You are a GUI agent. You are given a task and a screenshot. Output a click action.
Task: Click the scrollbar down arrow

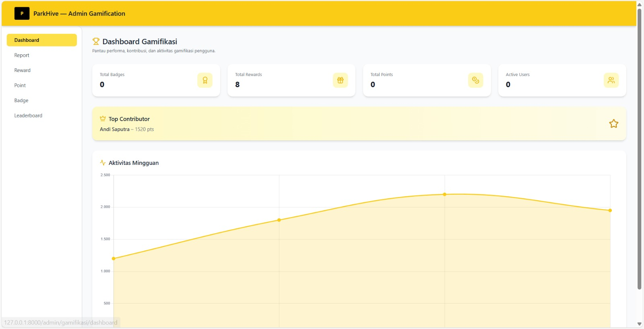[639, 324]
